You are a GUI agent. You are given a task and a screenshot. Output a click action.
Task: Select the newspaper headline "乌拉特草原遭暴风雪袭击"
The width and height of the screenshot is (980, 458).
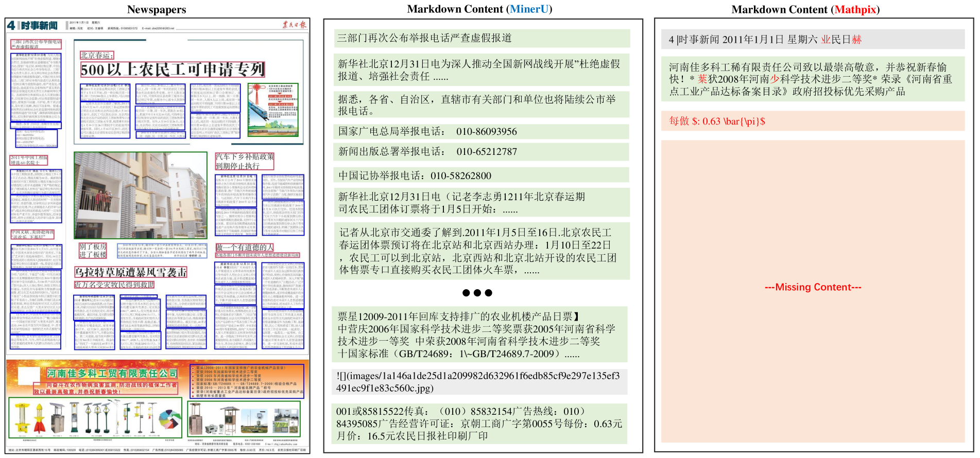point(131,272)
